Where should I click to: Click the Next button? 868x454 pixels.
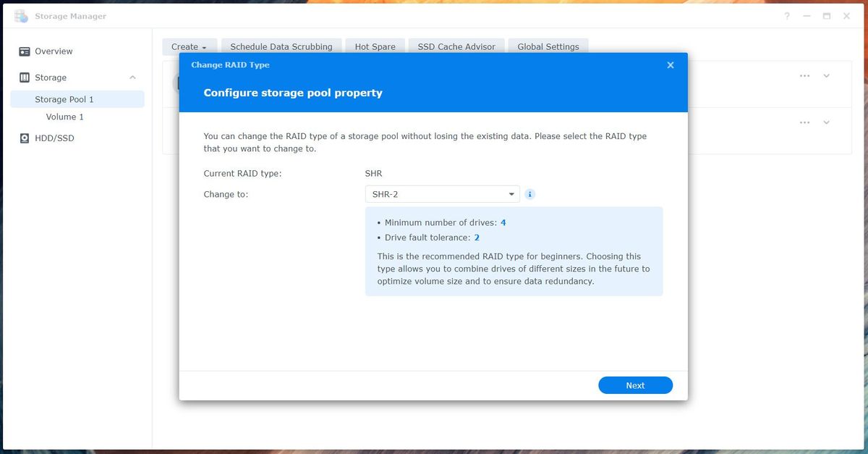(635, 384)
